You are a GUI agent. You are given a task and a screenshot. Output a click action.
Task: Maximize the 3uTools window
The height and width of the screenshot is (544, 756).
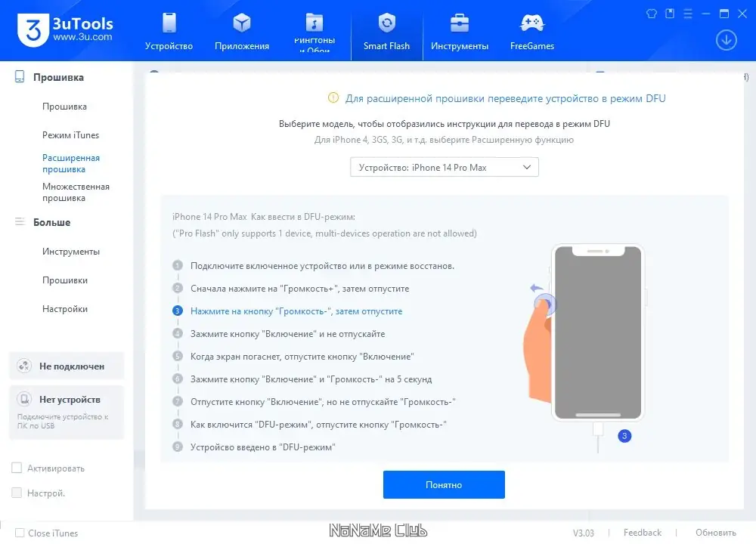724,14
